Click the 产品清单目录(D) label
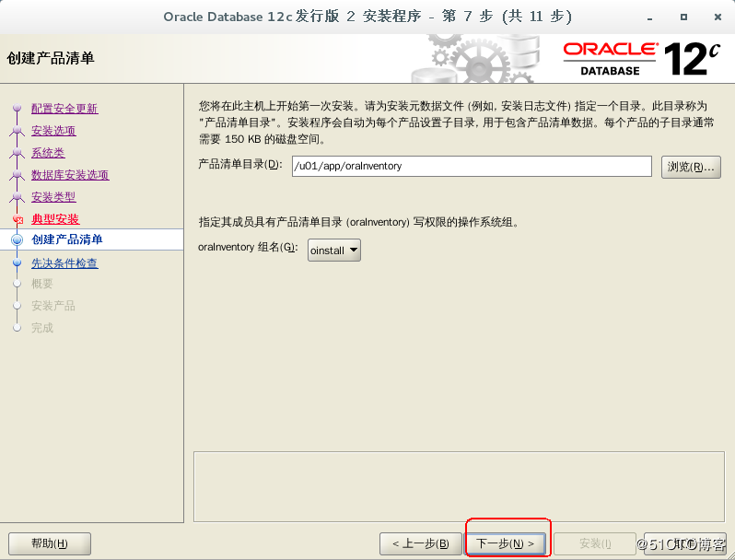735x560 pixels. pyautogui.click(x=240, y=165)
